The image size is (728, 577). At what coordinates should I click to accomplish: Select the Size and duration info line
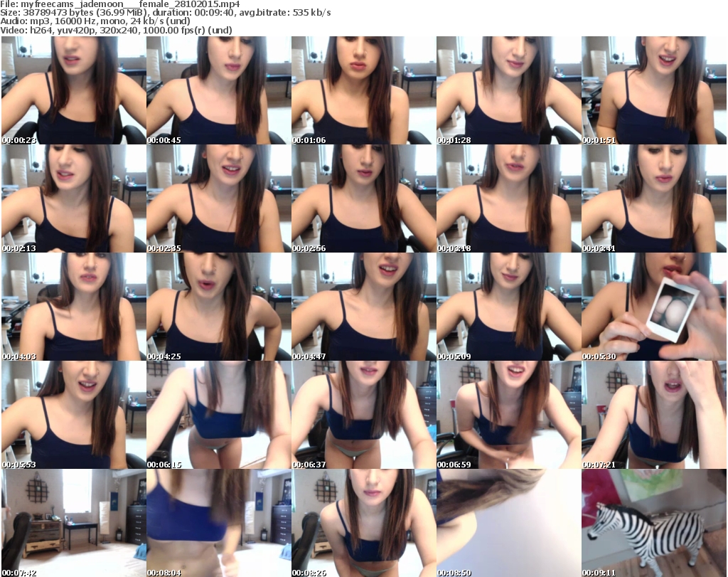(165, 13)
